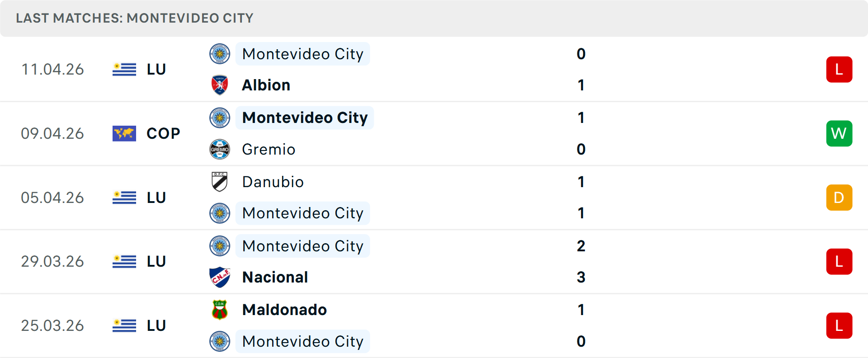Open the orange D result badge

point(839,198)
